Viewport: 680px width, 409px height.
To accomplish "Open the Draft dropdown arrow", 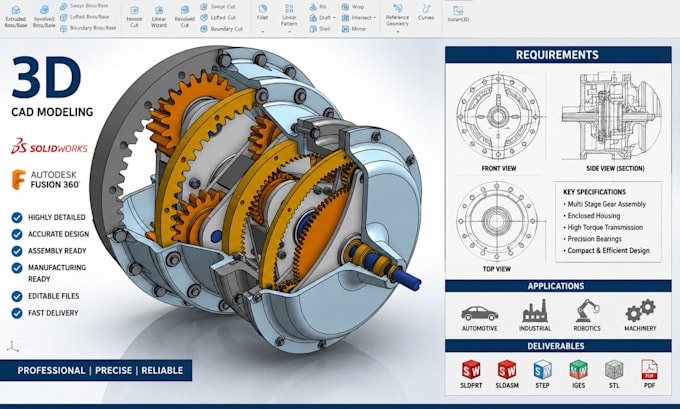I will point(334,18).
